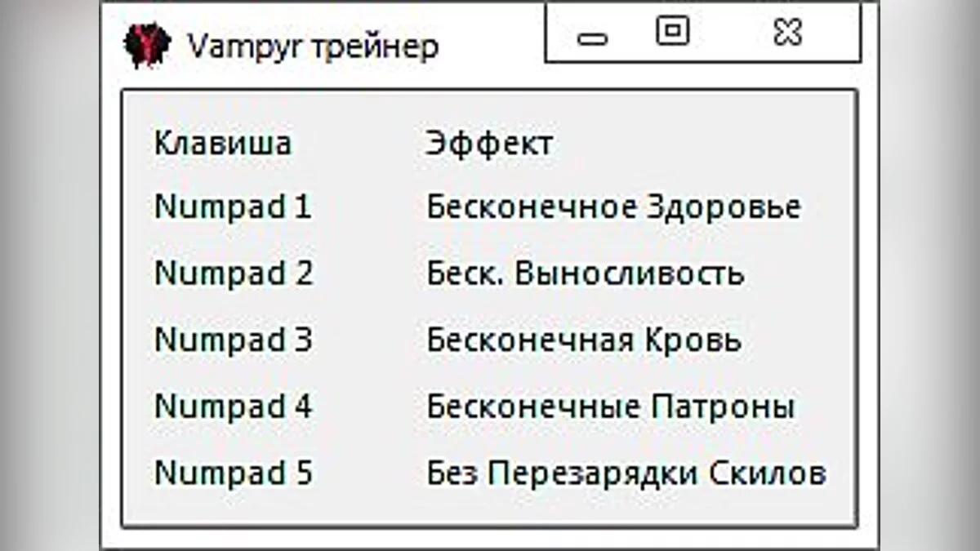Select the Numpad 1 hotkey label
The image size is (980, 551).
233,207
